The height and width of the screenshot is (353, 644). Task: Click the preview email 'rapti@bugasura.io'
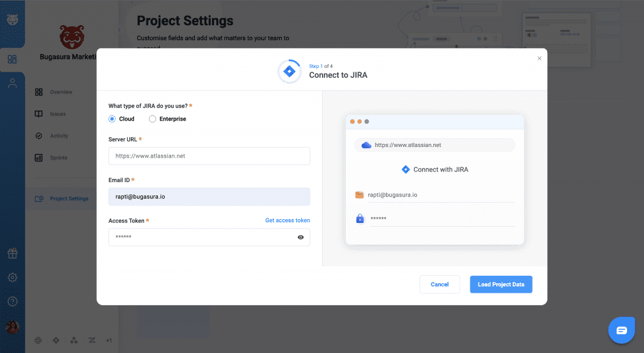pos(392,195)
